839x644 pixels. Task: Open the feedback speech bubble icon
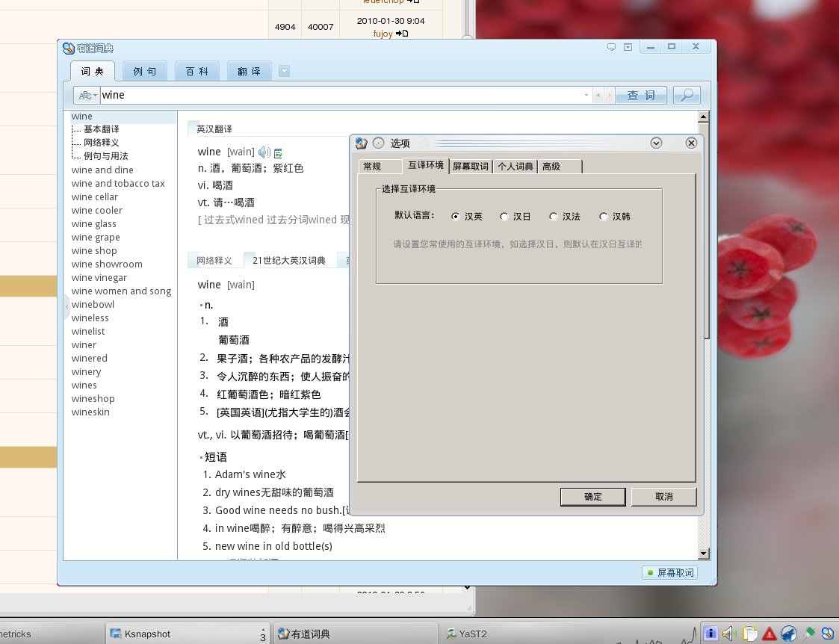(611, 47)
